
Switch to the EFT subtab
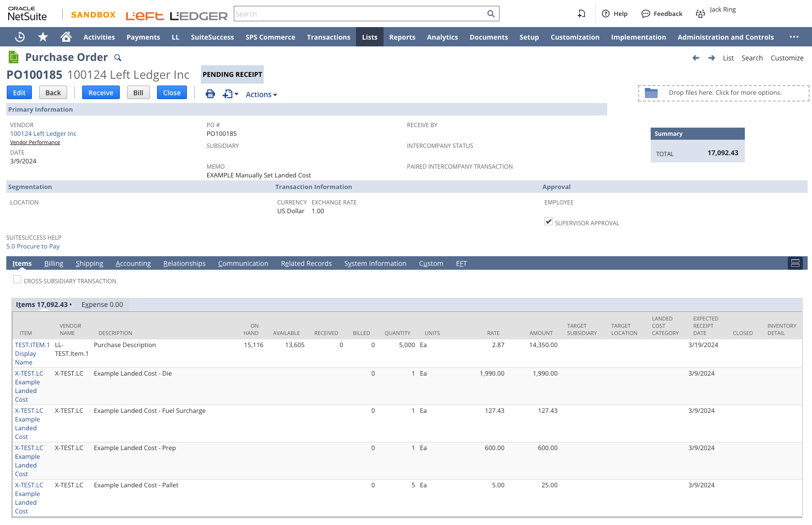(x=461, y=263)
